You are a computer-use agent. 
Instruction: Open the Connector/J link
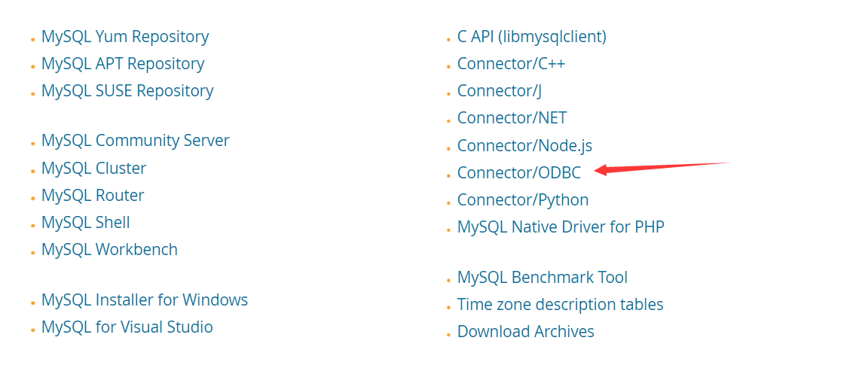(x=500, y=91)
